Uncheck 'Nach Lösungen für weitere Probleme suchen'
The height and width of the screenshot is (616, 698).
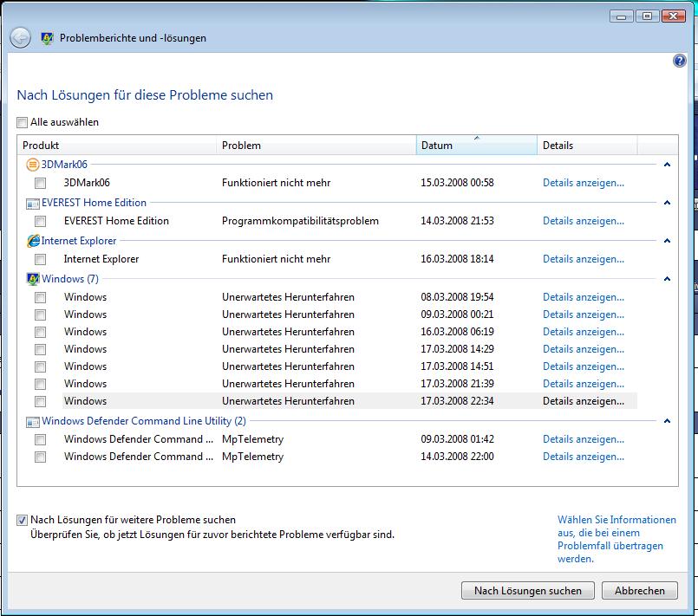click(x=23, y=520)
